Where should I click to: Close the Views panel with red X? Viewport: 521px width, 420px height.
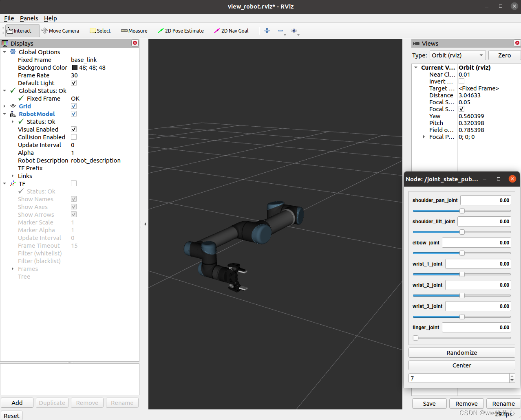coord(517,43)
